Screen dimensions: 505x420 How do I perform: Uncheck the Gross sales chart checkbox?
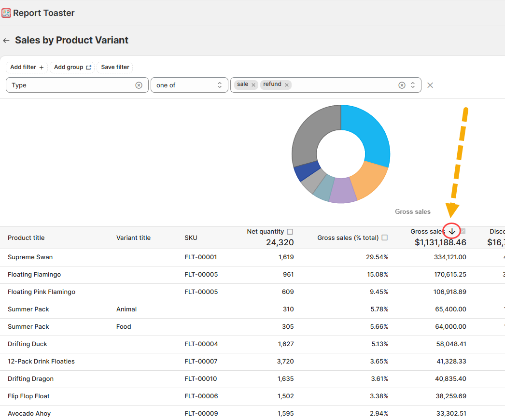pos(463,231)
